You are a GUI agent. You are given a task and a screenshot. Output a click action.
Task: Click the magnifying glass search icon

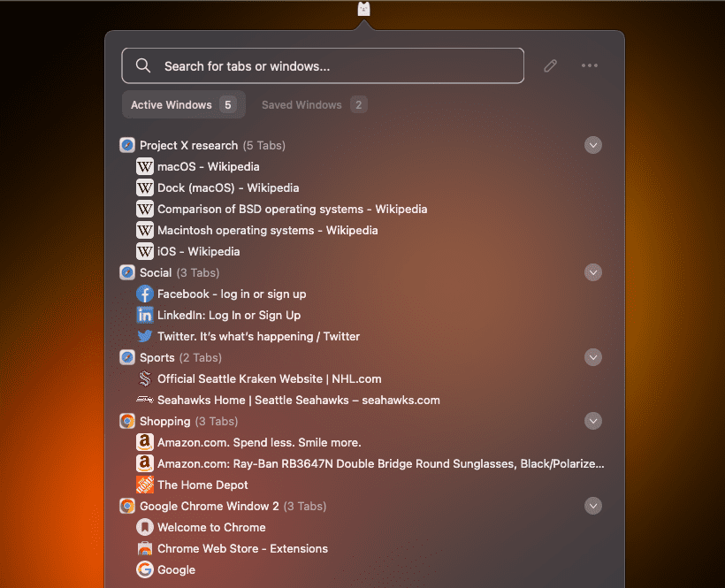pos(143,65)
